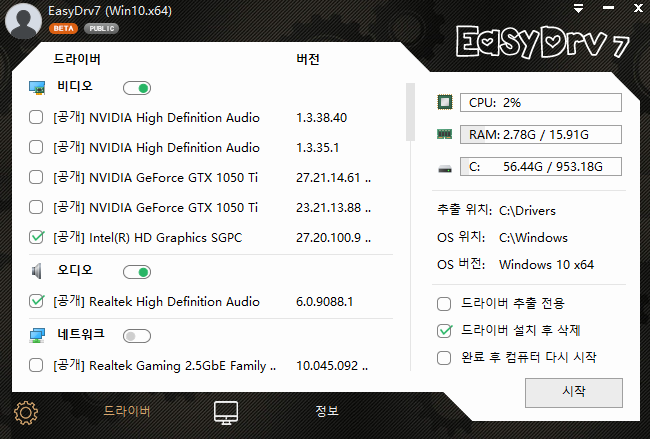
Task: Click the RAM memory icon
Action: 445,134
